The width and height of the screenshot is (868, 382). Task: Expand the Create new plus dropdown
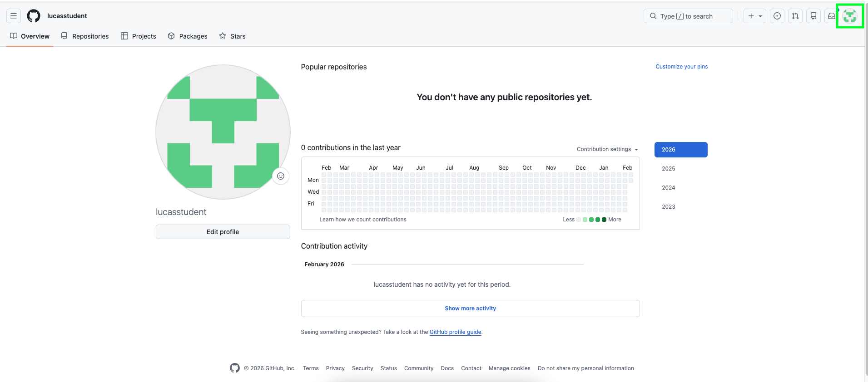(x=754, y=16)
